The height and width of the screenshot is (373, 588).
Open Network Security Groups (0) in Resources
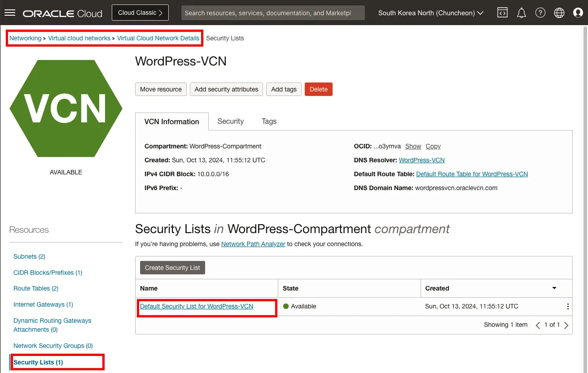[x=53, y=346]
